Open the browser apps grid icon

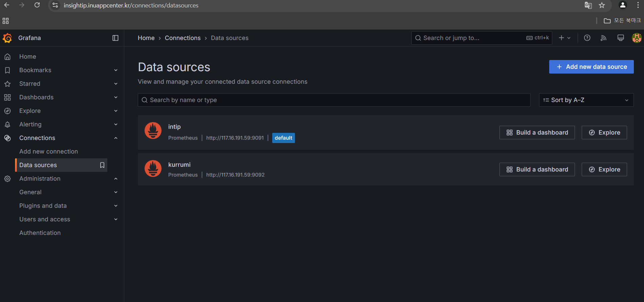(5, 21)
